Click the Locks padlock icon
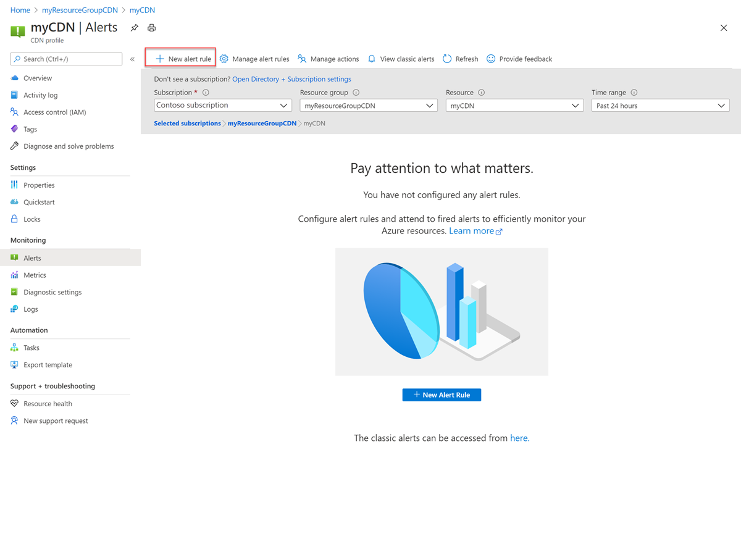 15,219
